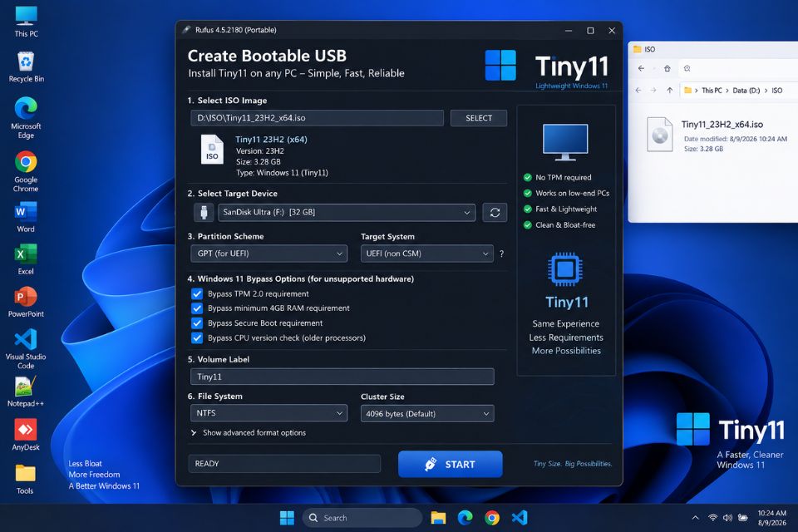Click the Target System help question mark
Viewport: 798px width, 532px height.
click(x=502, y=254)
